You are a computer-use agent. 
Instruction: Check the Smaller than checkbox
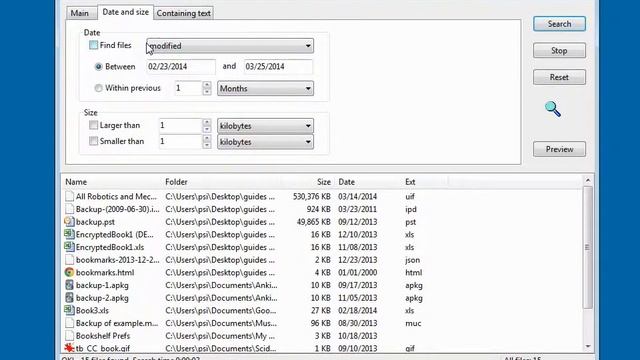(x=93, y=141)
